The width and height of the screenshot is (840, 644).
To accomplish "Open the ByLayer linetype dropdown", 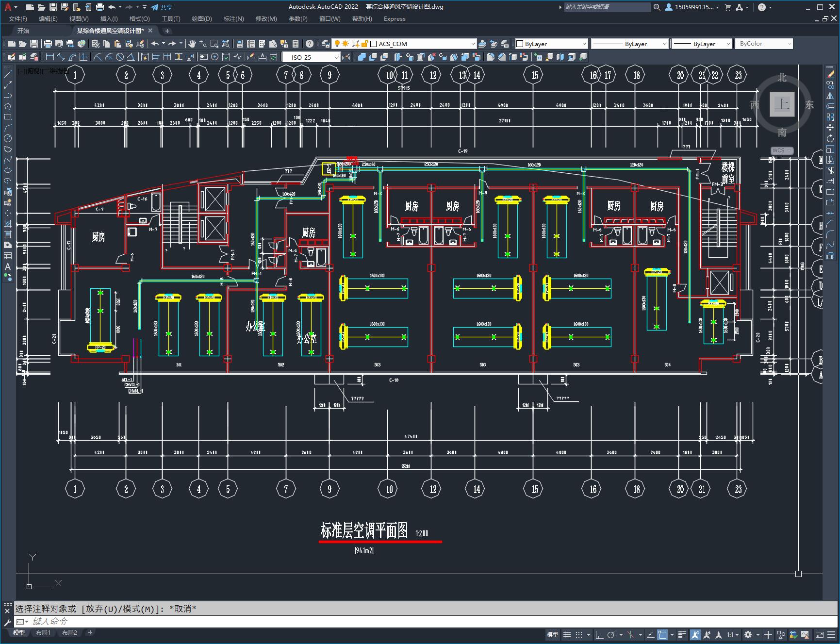I will (664, 44).
